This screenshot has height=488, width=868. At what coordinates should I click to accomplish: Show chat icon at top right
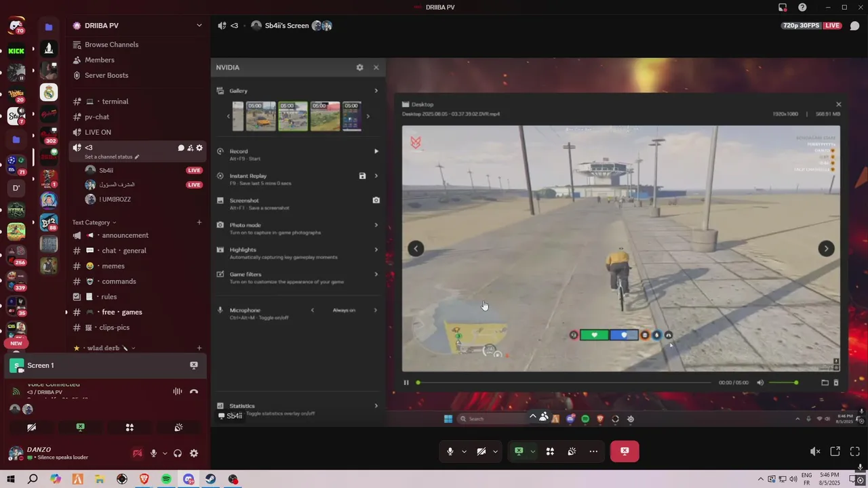(855, 26)
